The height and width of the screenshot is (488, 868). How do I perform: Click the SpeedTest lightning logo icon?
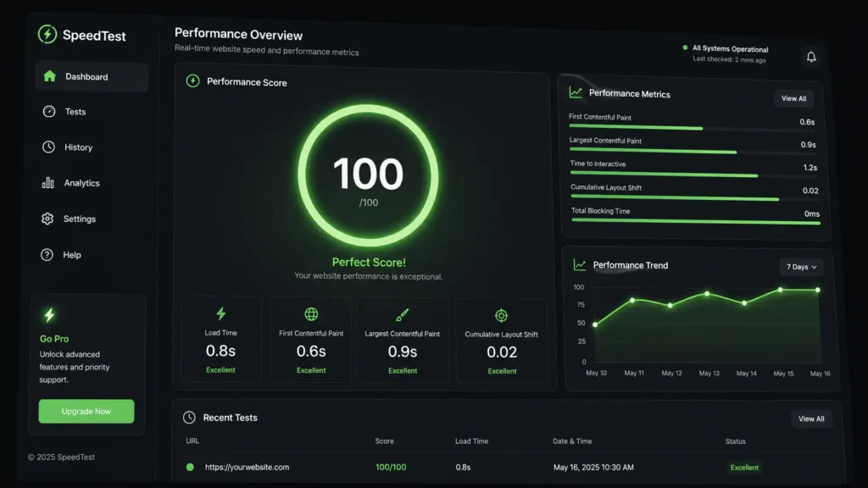pyautogui.click(x=47, y=34)
